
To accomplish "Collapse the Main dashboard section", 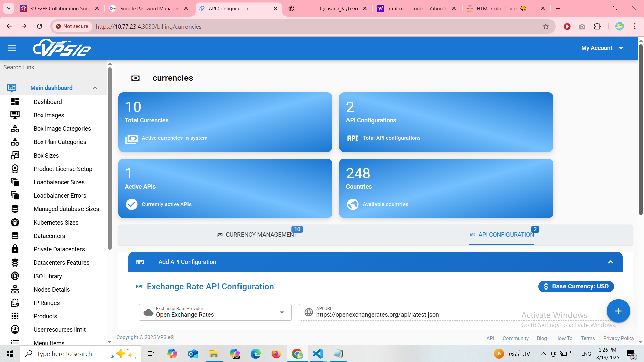I will pos(95,88).
